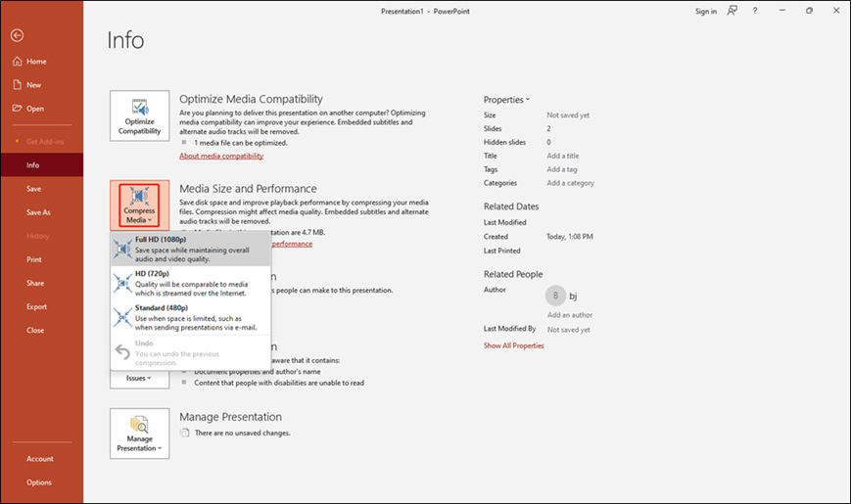The height and width of the screenshot is (504, 851).
Task: Open the Compress Media dropdown button
Action: click(x=139, y=206)
